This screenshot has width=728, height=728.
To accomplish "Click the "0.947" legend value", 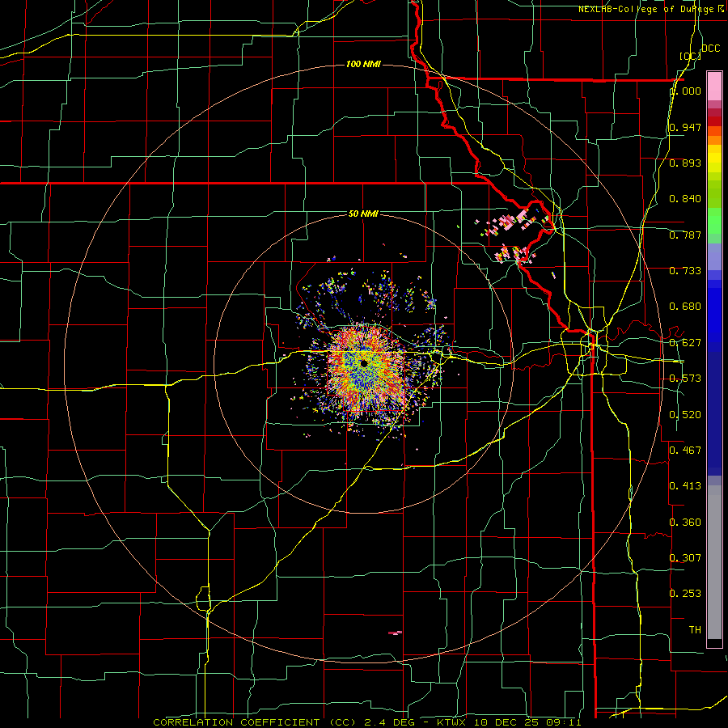I will (685, 127).
